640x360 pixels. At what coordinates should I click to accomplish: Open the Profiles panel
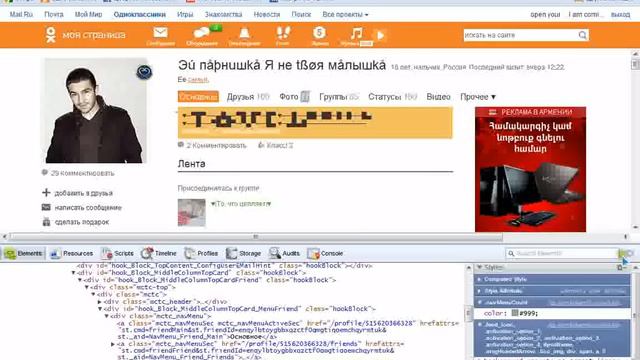pos(201,253)
